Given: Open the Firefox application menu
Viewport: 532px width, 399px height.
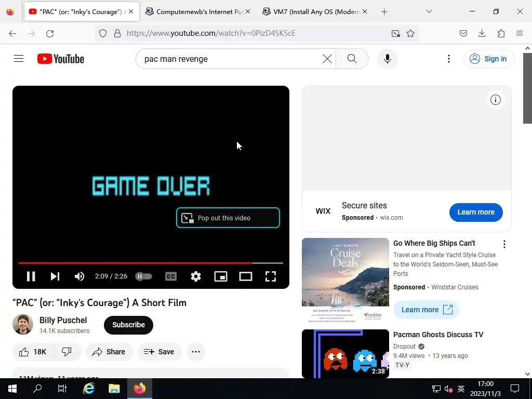Looking at the screenshot, I should (520, 33).
